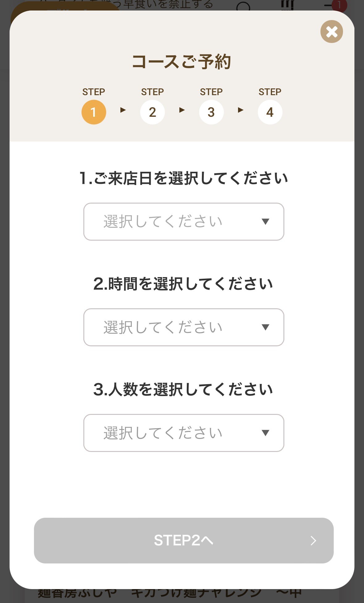Tap the right chevron on the STEP2へ button
Image resolution: width=364 pixels, height=603 pixels.
313,541
